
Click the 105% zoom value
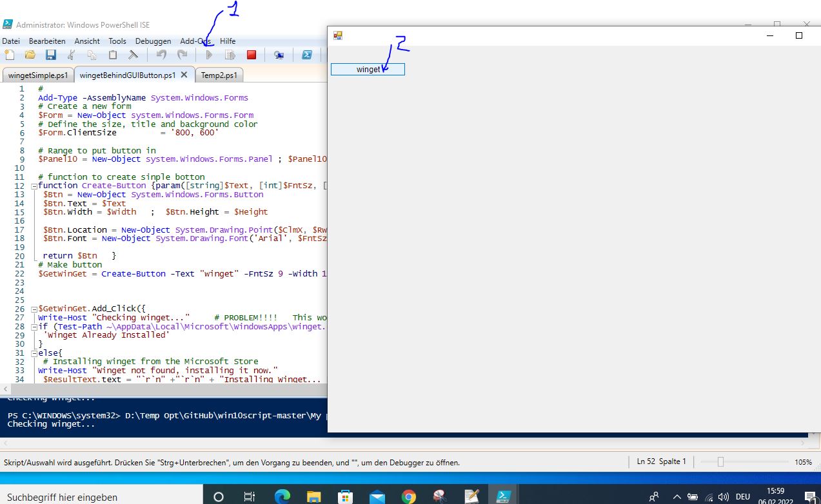coord(803,461)
